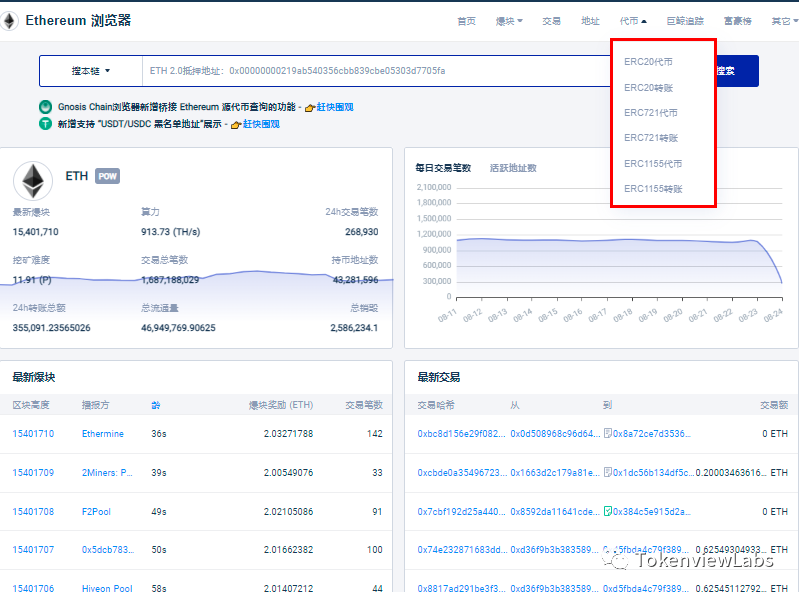The height and width of the screenshot is (592, 799).
Task: Open transaction hash 0x74e232871683dd...
Action: tap(462, 550)
